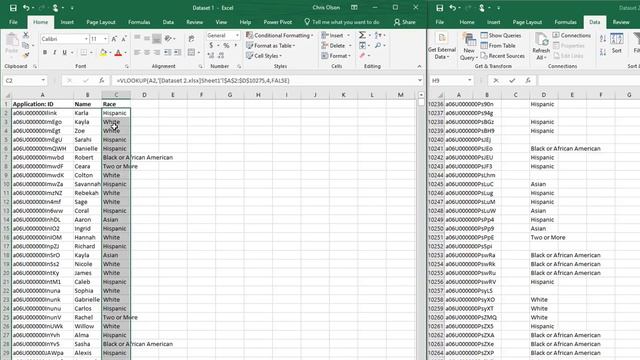
Task: Copy selection with the Copy icon
Action: point(26,45)
